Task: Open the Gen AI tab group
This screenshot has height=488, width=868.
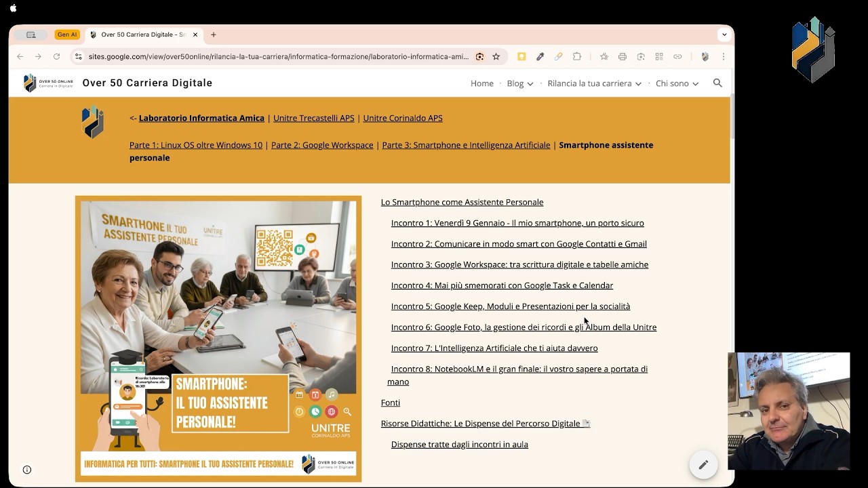Action: 67,35
